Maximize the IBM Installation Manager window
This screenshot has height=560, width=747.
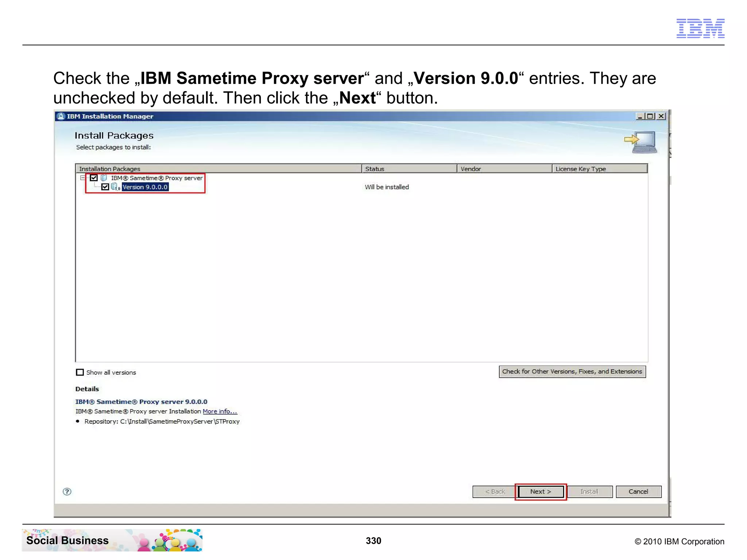650,116
